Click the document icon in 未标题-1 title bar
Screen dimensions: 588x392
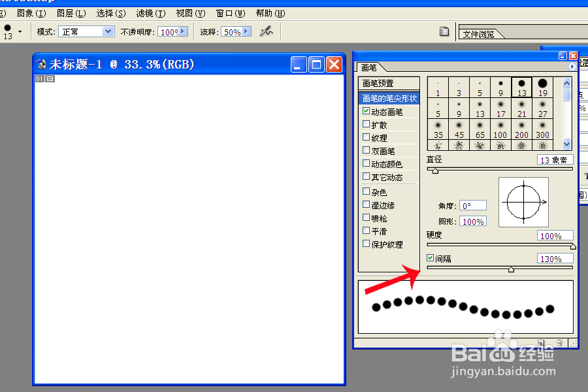[x=41, y=65]
